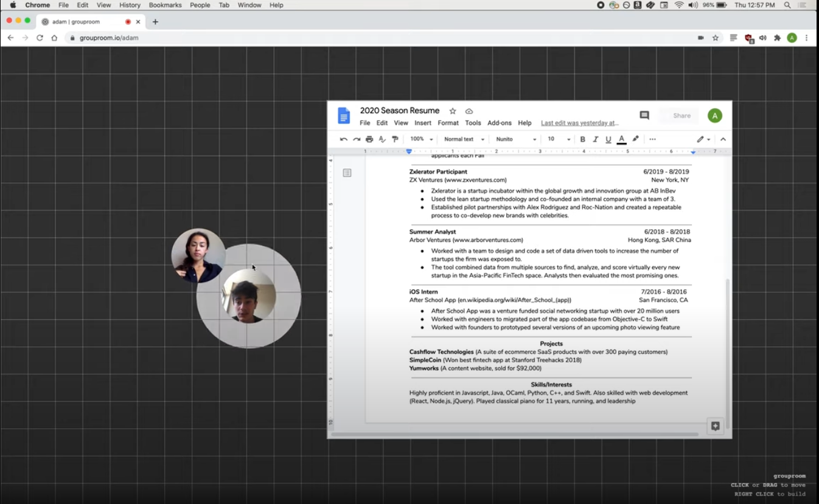Show more toolbar options (three dots)

652,139
